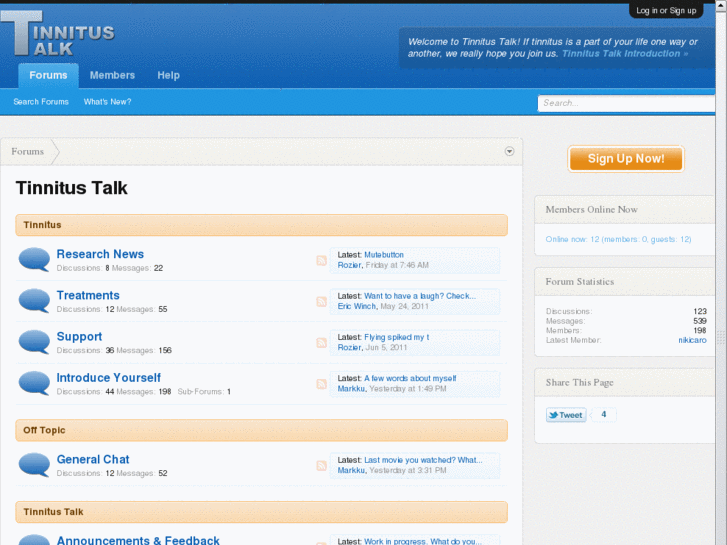Image resolution: width=727 pixels, height=545 pixels.
Task: Click the tweet count bubble showing 4
Action: 604,414
